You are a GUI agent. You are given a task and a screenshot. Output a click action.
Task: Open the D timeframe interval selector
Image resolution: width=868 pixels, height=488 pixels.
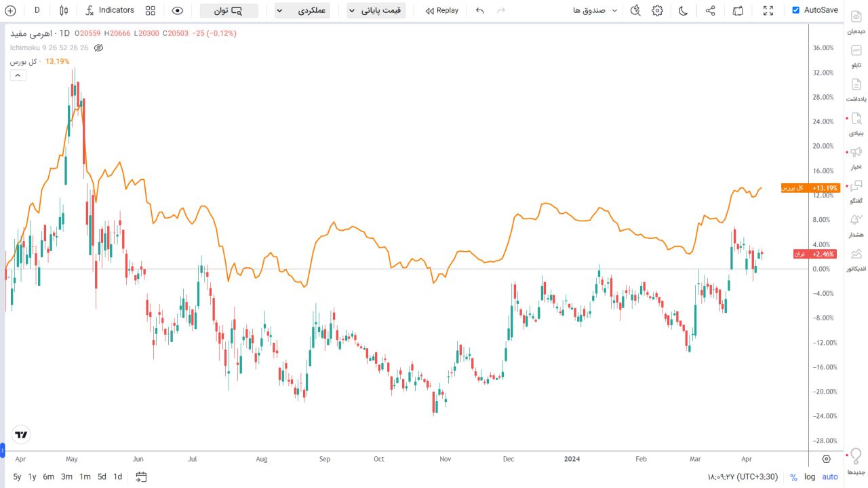[37, 10]
